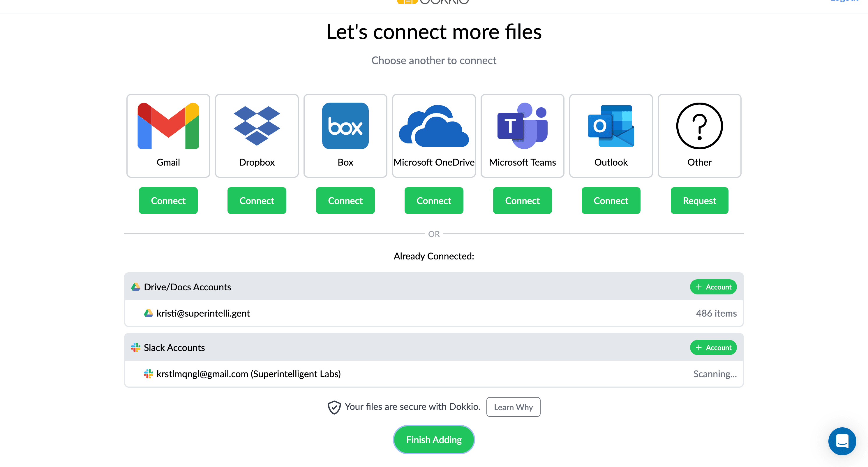Click the Google Drive icon beside Drive/Docs Accounts
The width and height of the screenshot is (868, 467).
pos(136,287)
